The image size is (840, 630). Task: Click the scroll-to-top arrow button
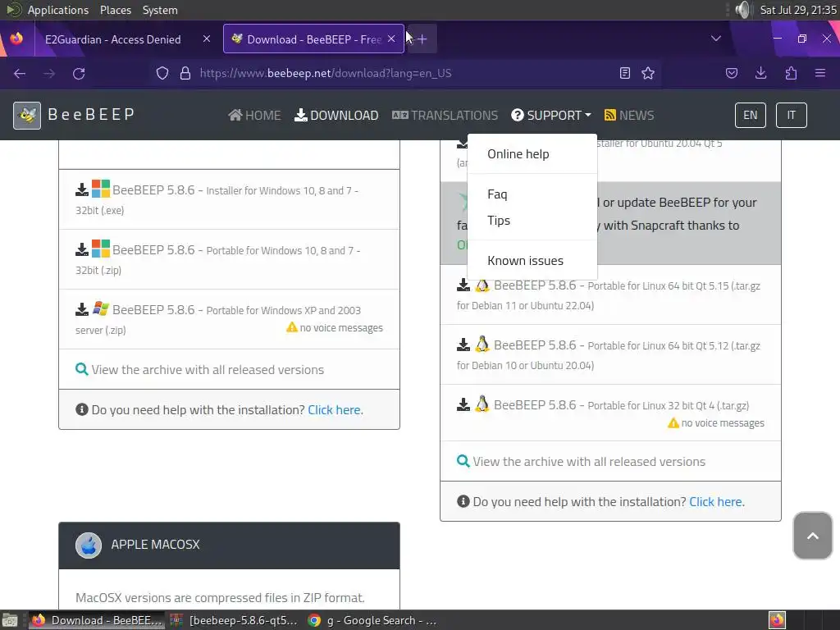(x=813, y=536)
